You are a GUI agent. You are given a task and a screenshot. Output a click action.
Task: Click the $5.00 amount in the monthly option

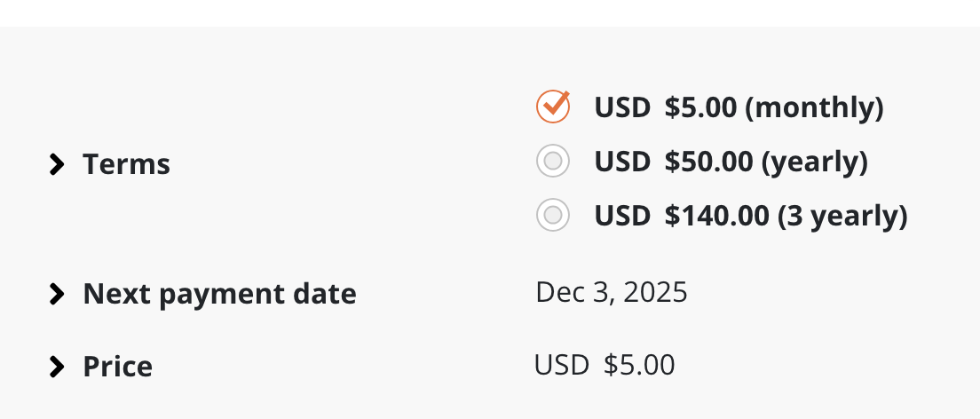700,108
